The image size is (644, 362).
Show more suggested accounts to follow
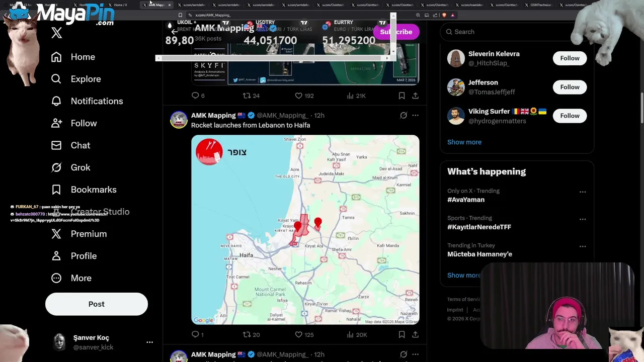[464, 142]
